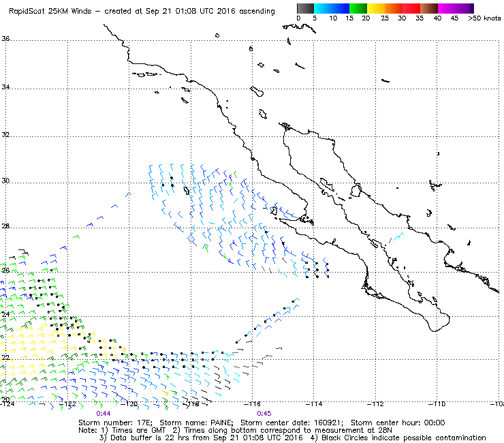
Task: Select the purple 0:45 time marker
Action: pyautogui.click(x=264, y=414)
